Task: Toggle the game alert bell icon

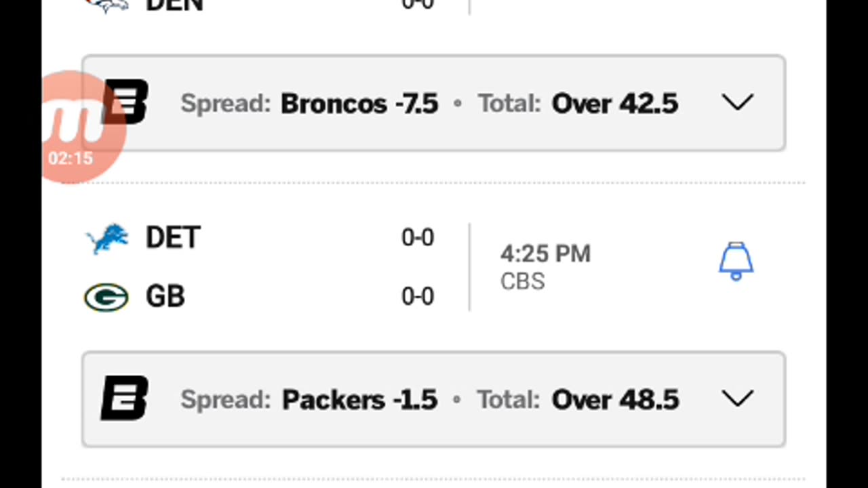Action: click(736, 262)
